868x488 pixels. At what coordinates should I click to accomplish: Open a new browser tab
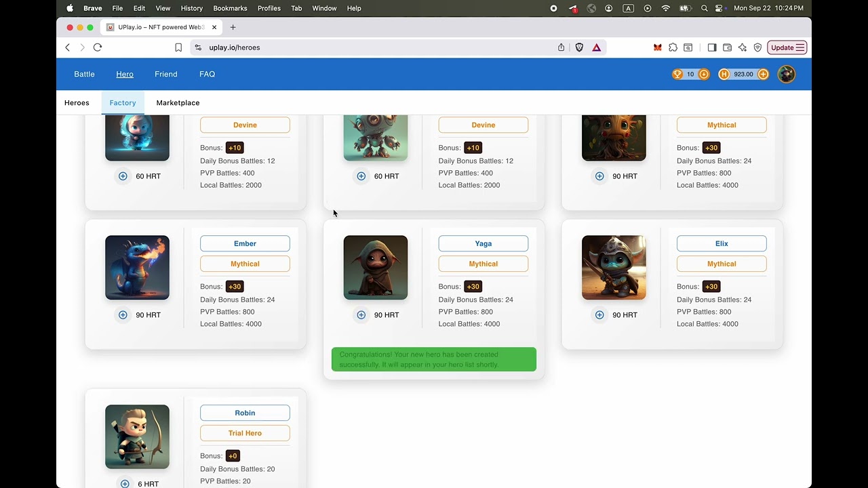(x=233, y=27)
